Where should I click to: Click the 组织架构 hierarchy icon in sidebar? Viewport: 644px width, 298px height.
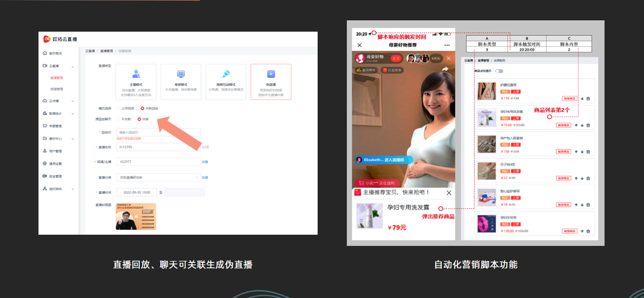[45, 188]
